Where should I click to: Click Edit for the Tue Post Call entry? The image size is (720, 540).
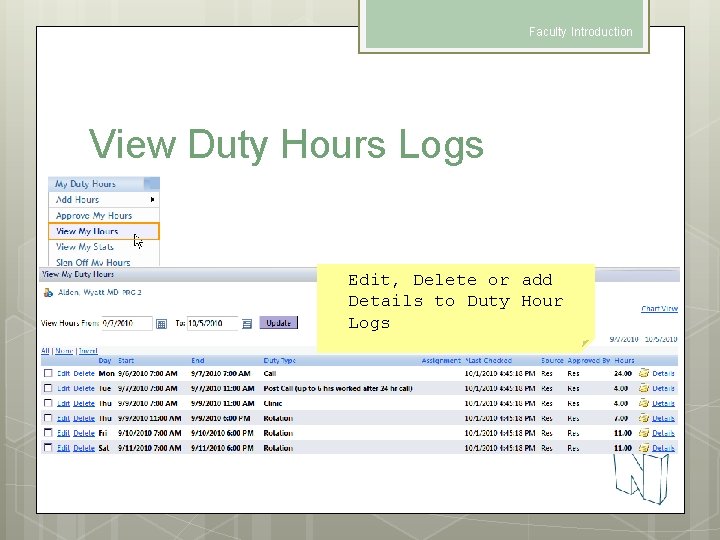[x=63, y=388]
